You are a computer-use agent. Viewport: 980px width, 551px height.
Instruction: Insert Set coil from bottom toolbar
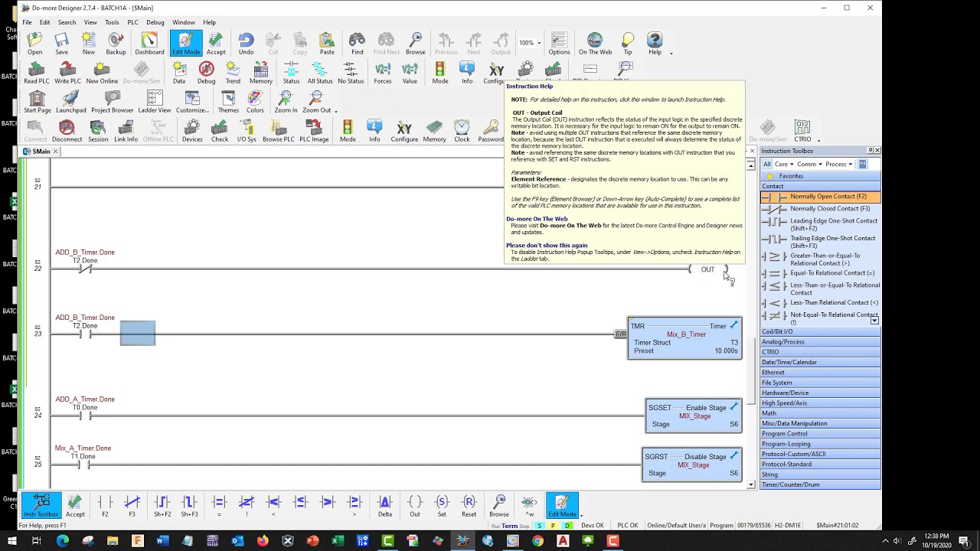pyautogui.click(x=442, y=506)
